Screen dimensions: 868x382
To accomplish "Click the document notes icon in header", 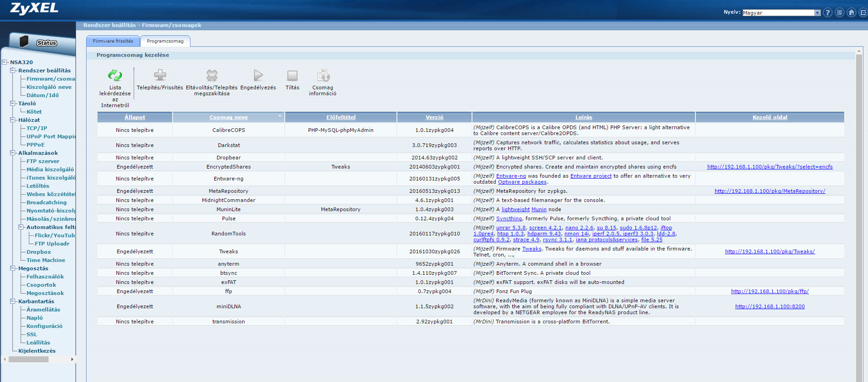I will [x=839, y=12].
